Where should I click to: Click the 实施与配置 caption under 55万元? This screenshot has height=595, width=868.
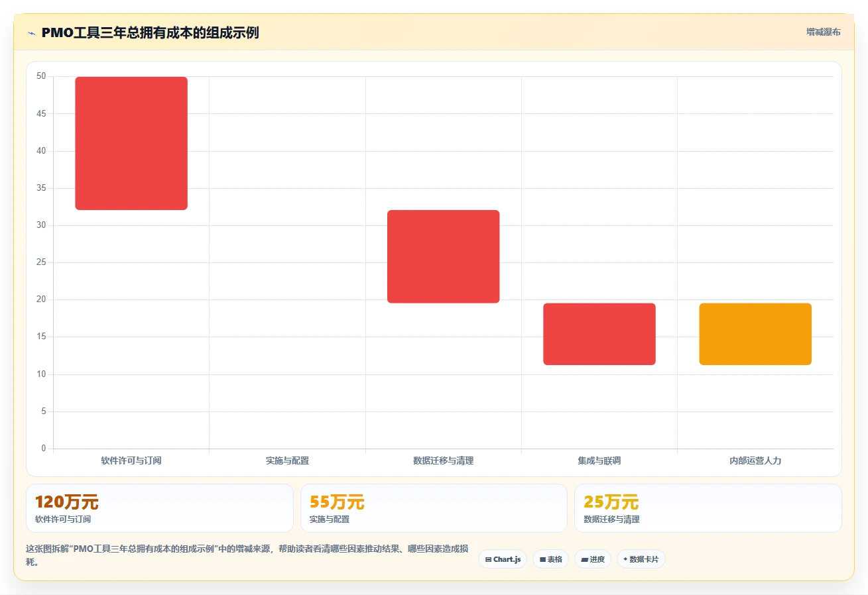point(330,519)
